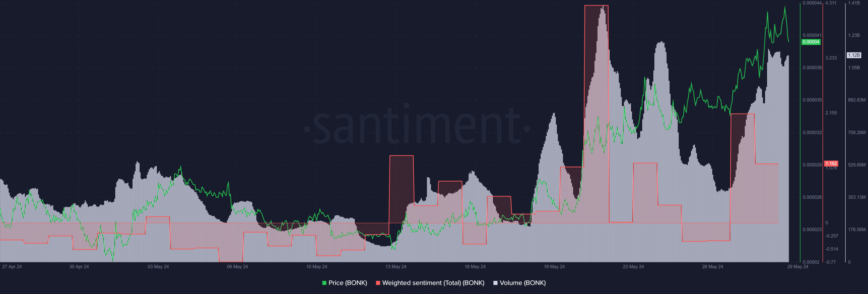Click the 30 Apr 24 date label
The height and width of the screenshot is (294, 868).
pyautogui.click(x=79, y=267)
